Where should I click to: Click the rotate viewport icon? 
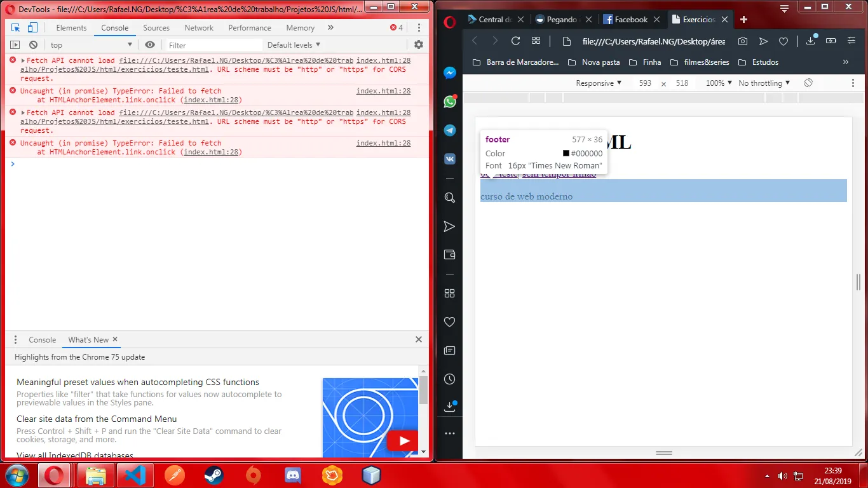pos(808,83)
